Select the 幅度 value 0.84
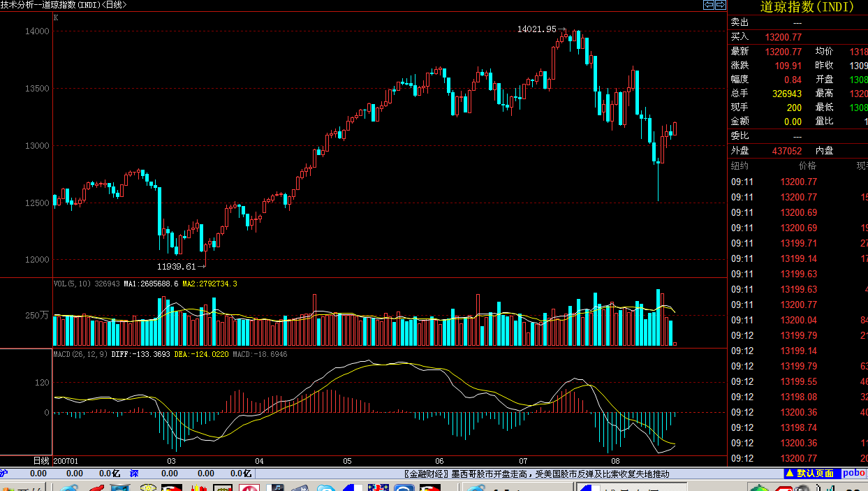The image size is (868, 491). (x=793, y=80)
